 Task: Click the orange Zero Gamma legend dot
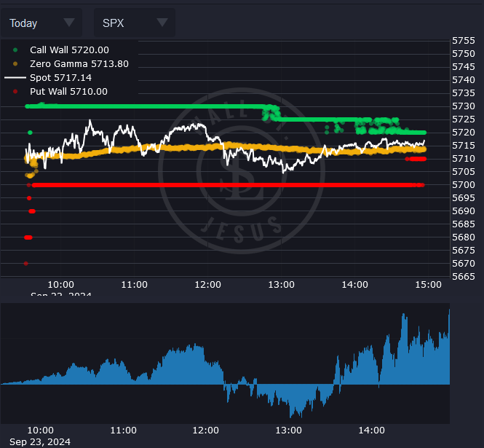click(15, 64)
